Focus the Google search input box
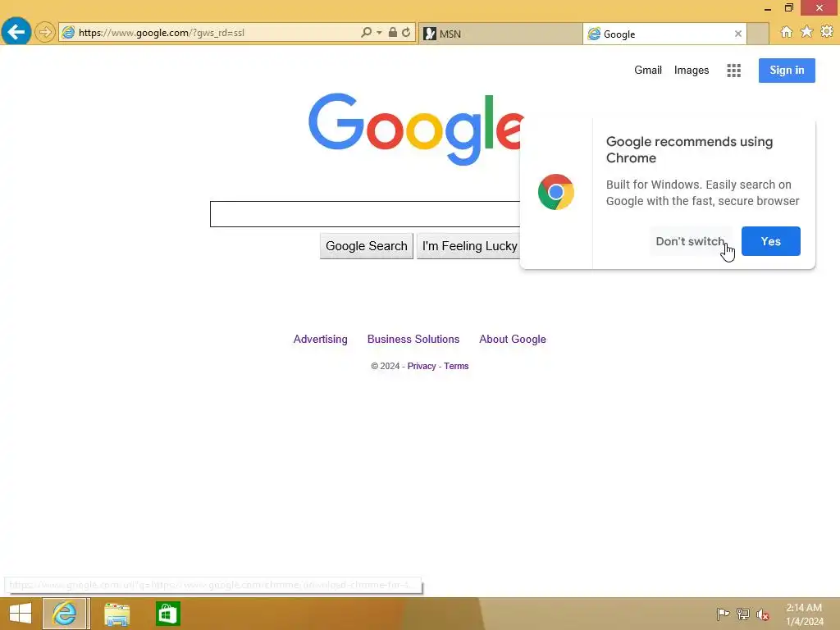 pyautogui.click(x=365, y=214)
